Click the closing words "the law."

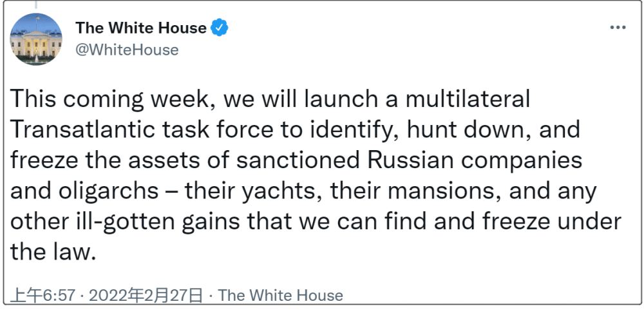click(53, 251)
